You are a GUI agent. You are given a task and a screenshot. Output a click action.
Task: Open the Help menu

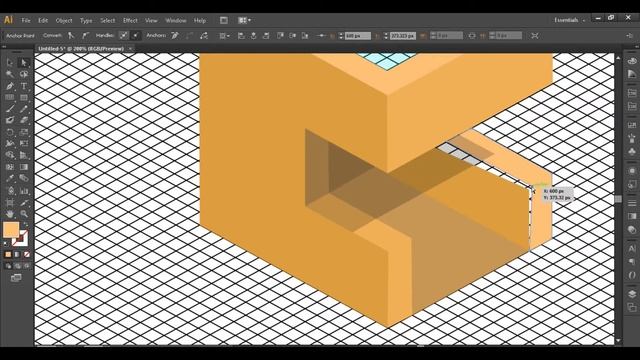coord(200,20)
